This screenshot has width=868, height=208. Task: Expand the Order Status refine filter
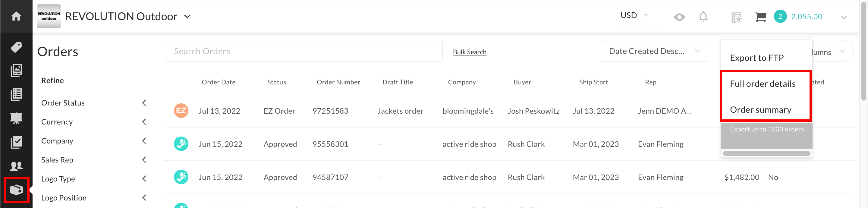(94, 103)
